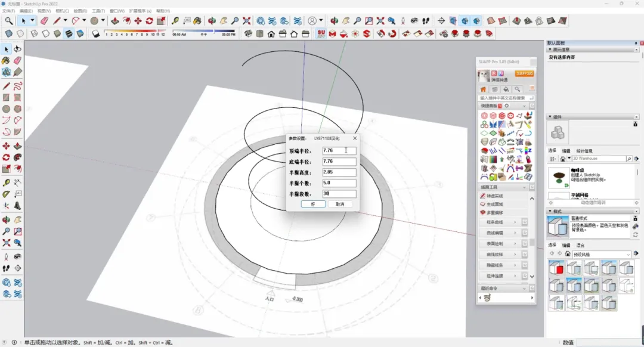Collapse the 组件 panel section

550,117
